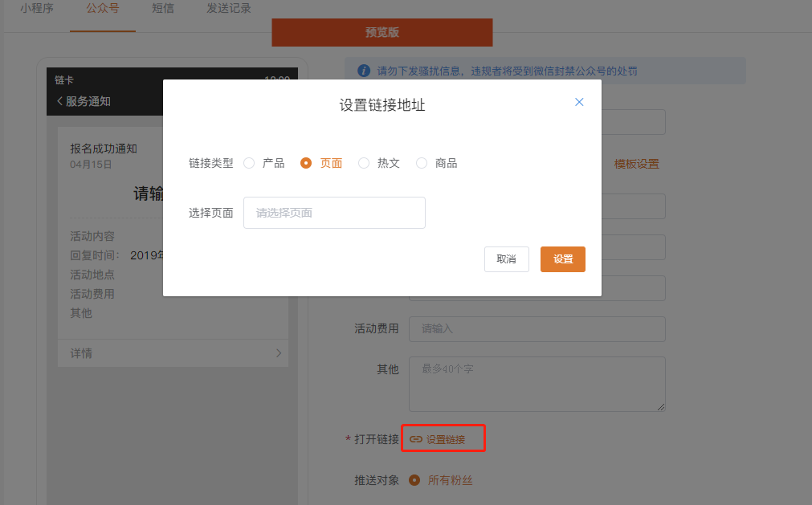Open the 发送记录 tab
This screenshot has width=812, height=505.
point(229,9)
